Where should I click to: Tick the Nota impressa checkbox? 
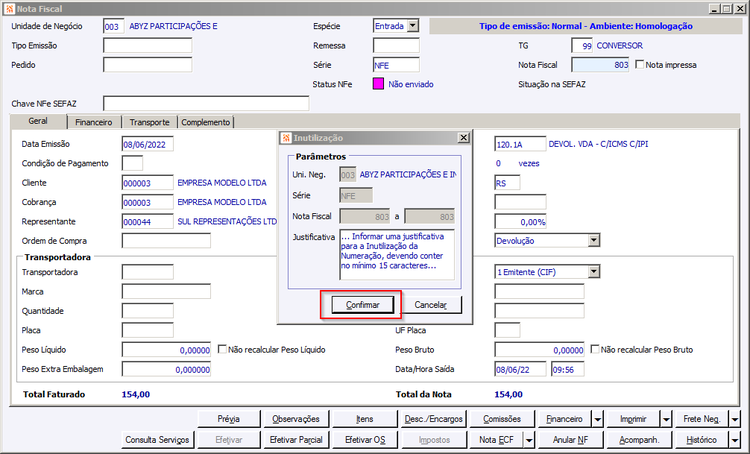point(640,64)
